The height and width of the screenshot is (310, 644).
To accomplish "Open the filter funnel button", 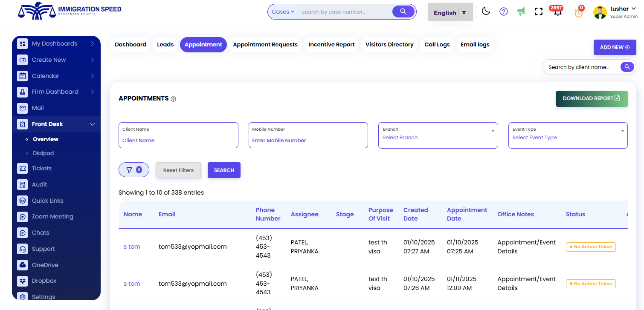I will point(133,170).
